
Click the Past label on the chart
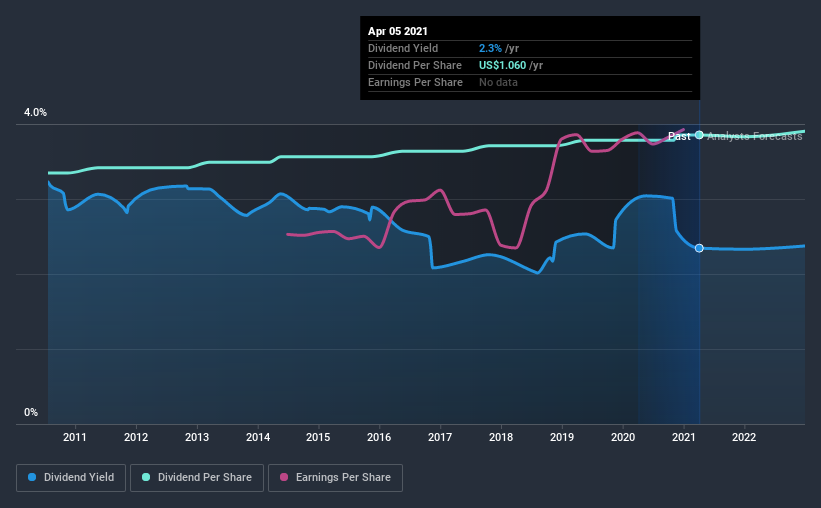[x=679, y=136]
